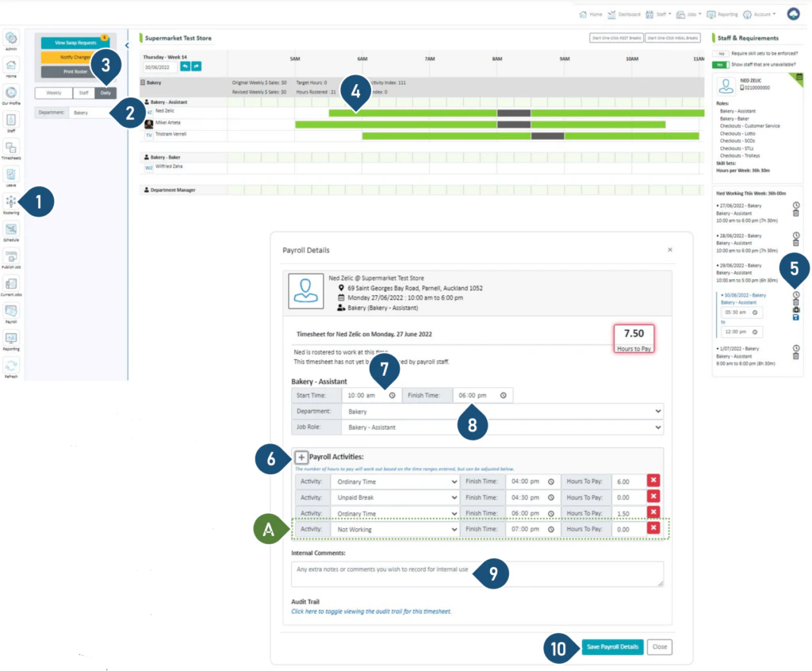The width and height of the screenshot is (812, 671).
Task: Delete the 27/06/2022 shift via trash icon
Action: coord(796,213)
